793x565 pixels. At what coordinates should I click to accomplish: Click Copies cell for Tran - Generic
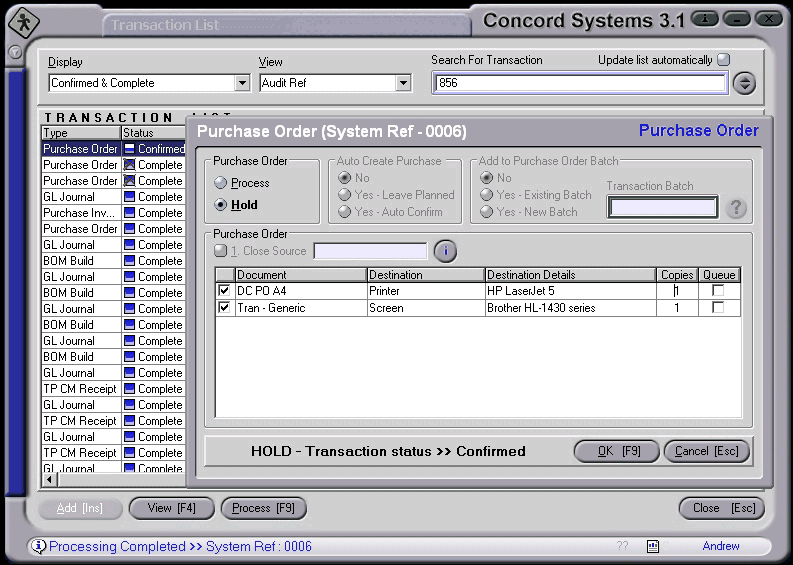pyautogui.click(x=677, y=308)
